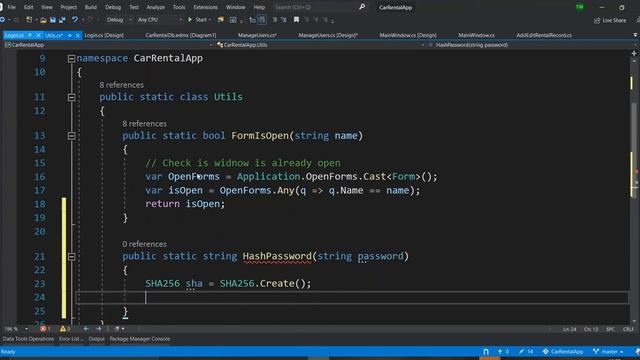Image resolution: width=640 pixels, height=360 pixels.
Task: Click the bookmark icon in toolbar
Action: [x=296, y=20]
